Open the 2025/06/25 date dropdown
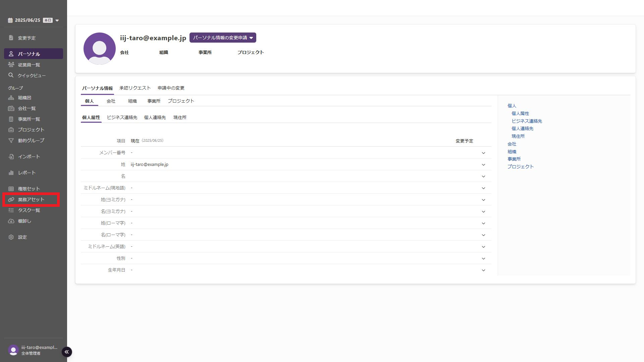The image size is (644, 362). point(57,20)
